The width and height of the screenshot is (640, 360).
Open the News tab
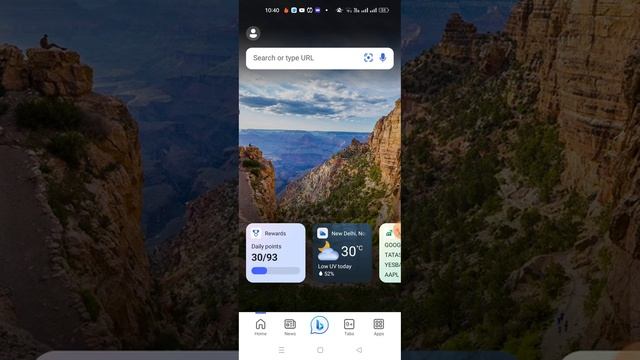tap(290, 327)
